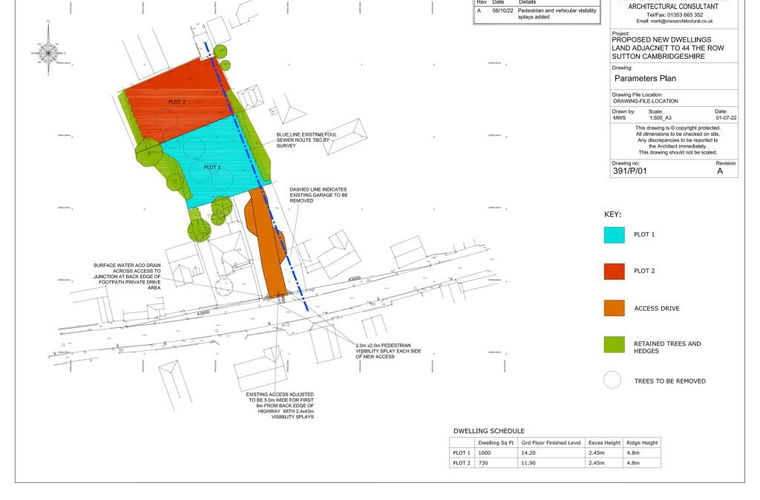
Task: Pick the orange Access Drive key swatch
Action: click(x=614, y=308)
